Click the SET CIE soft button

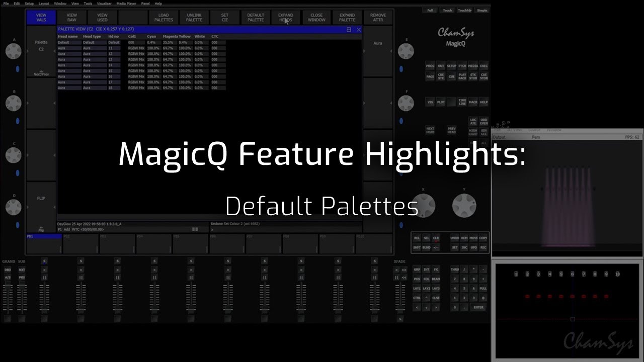coord(225,18)
